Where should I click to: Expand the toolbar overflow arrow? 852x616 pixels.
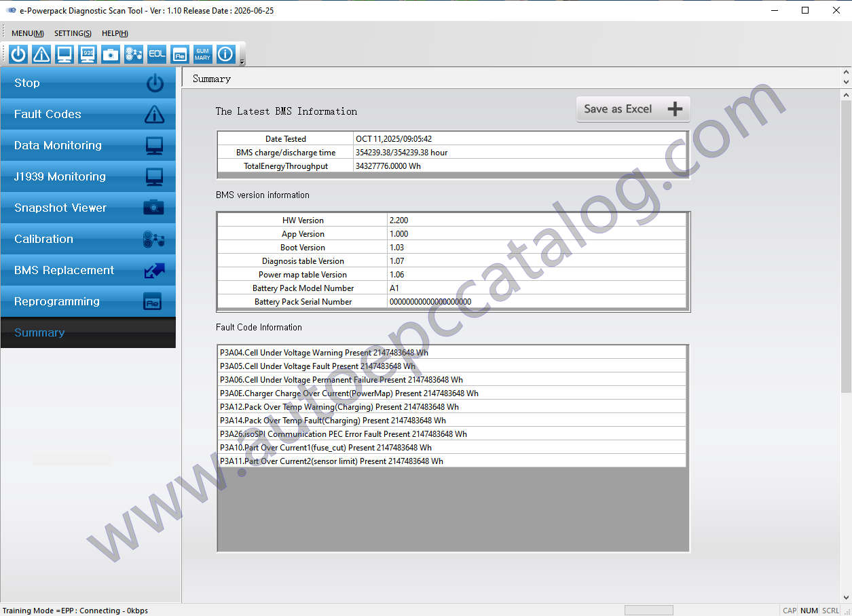(242, 62)
